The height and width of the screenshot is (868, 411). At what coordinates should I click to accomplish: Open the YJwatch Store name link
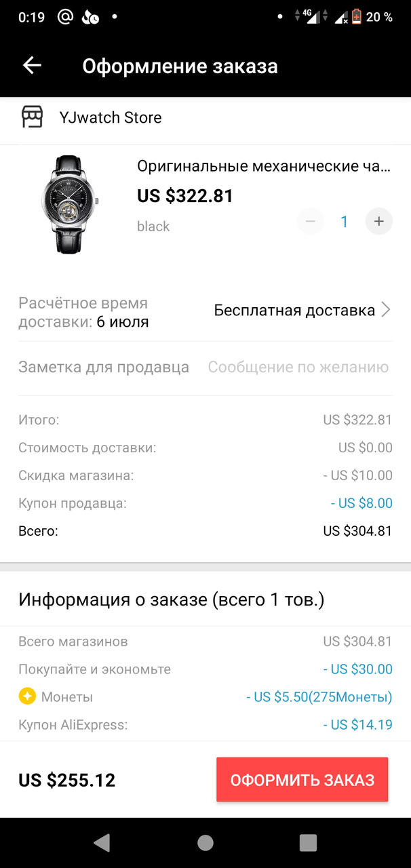click(111, 118)
